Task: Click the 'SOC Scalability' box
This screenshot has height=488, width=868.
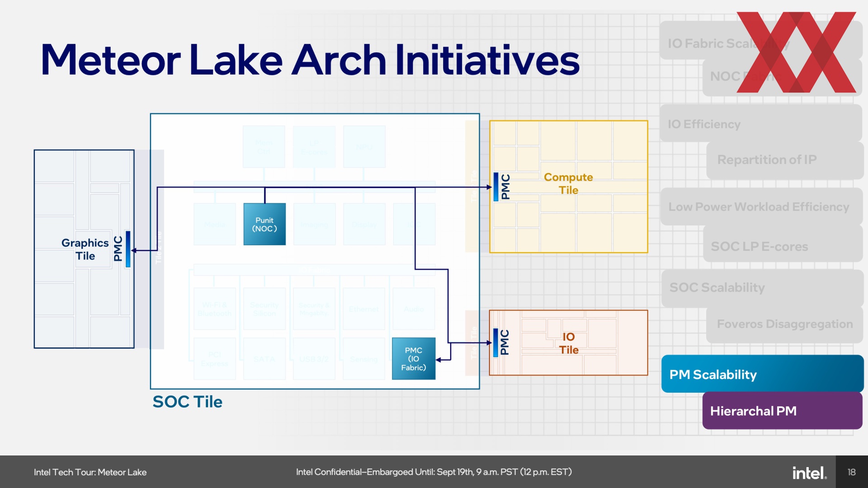Action: pos(762,288)
